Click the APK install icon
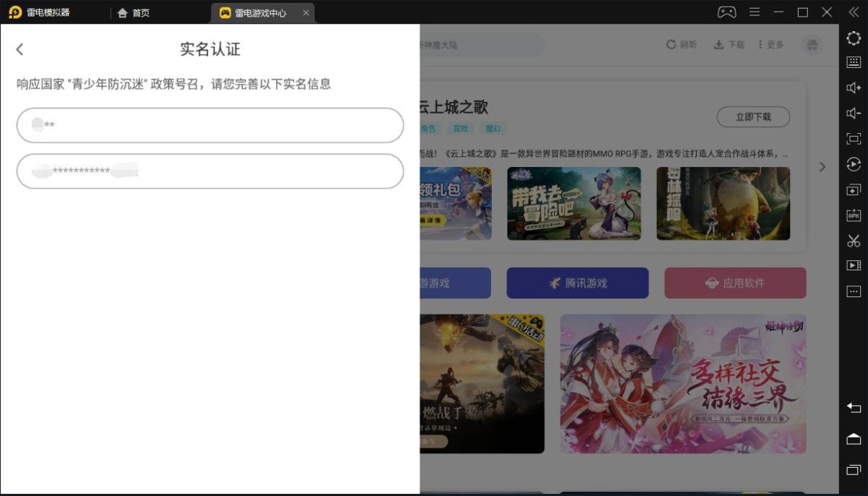This screenshot has height=496, width=868. 854,215
